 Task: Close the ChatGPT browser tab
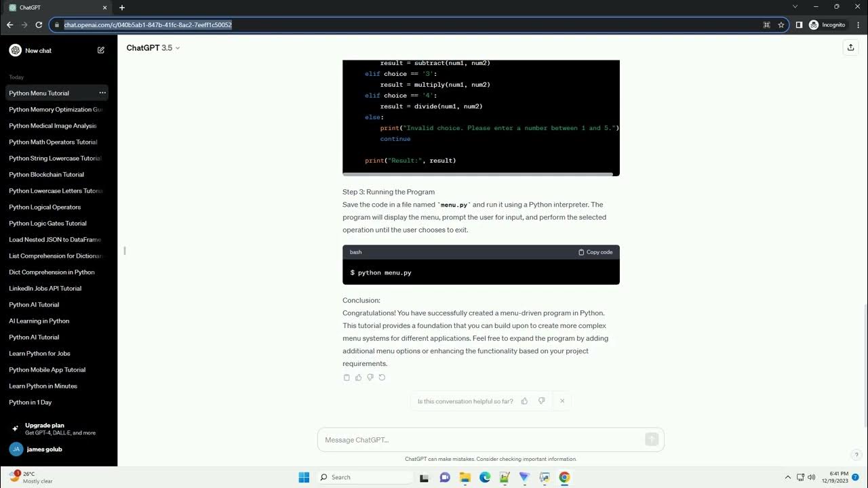coord(105,7)
